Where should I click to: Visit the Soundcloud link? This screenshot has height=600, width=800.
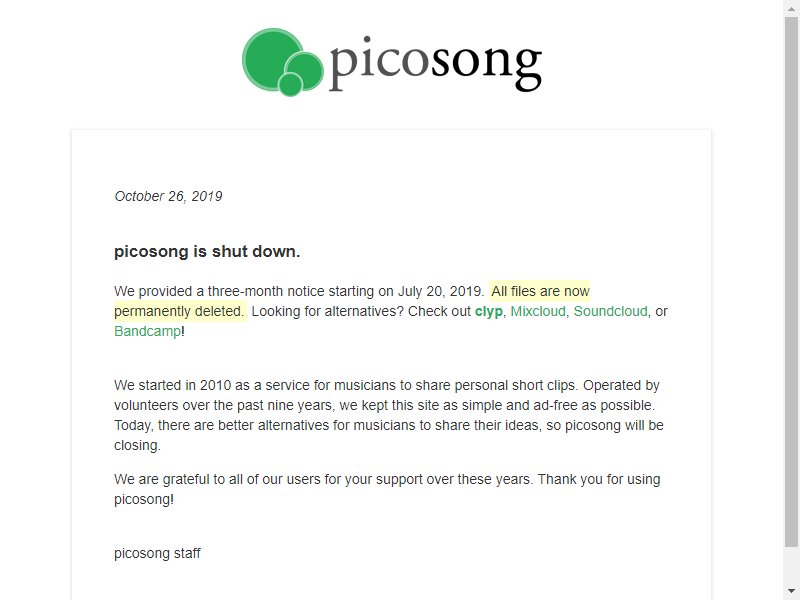(x=610, y=311)
